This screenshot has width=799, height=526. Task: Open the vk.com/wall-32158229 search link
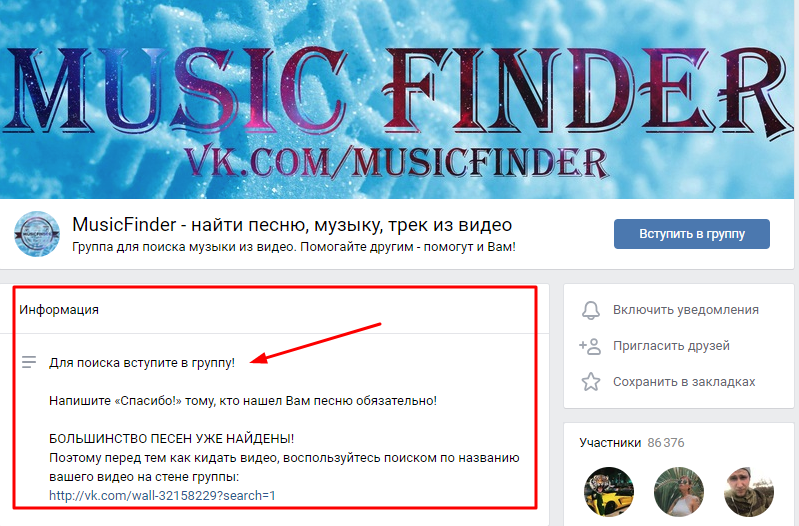click(162, 495)
